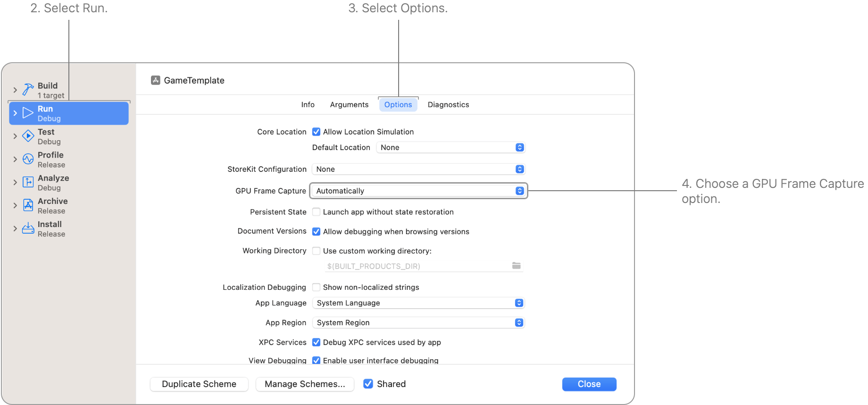Click the Duplicate Scheme button
Image resolution: width=868 pixels, height=405 pixels.
(x=199, y=384)
